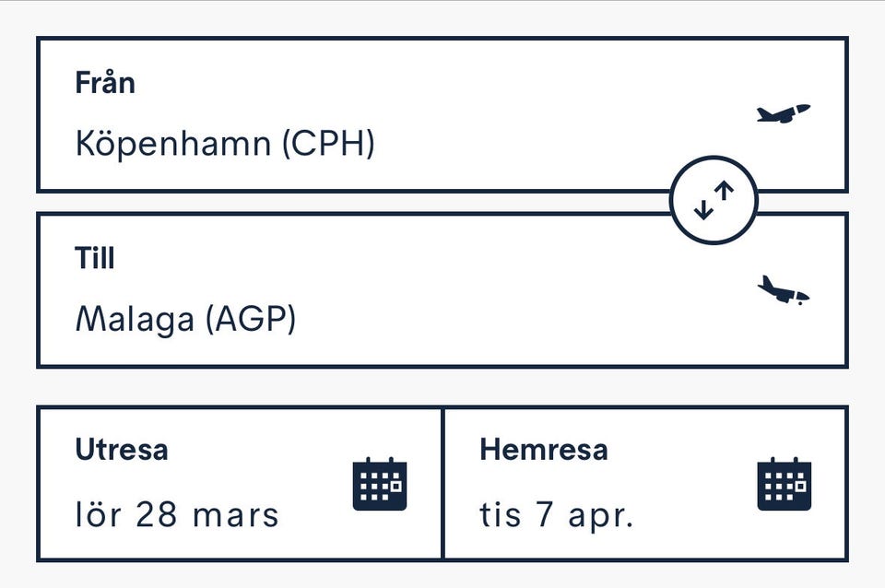Click the Hemresa label

click(x=544, y=450)
